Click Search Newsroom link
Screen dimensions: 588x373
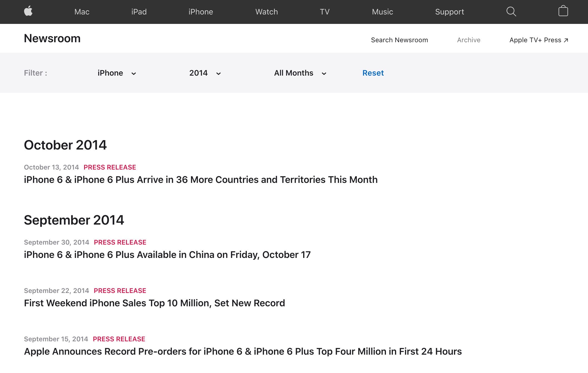coord(399,40)
